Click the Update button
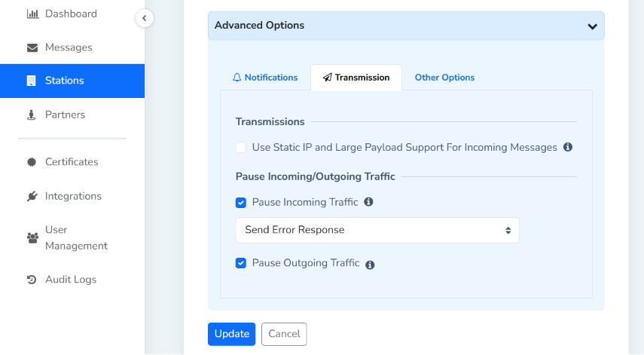 [231, 334]
